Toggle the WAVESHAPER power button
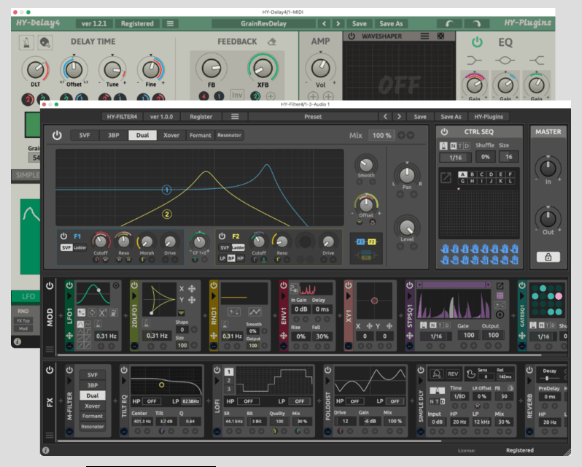 (x=351, y=36)
